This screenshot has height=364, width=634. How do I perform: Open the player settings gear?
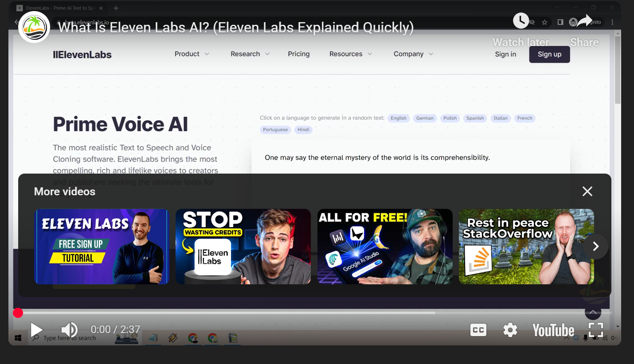tap(510, 330)
